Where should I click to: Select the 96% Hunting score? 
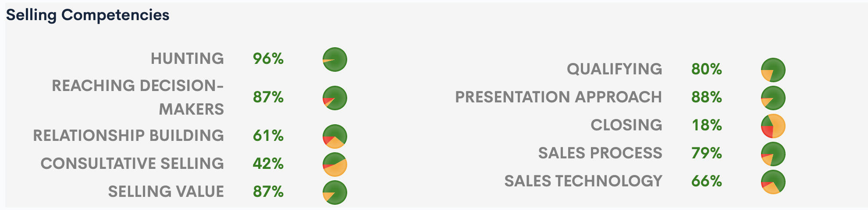268,59
